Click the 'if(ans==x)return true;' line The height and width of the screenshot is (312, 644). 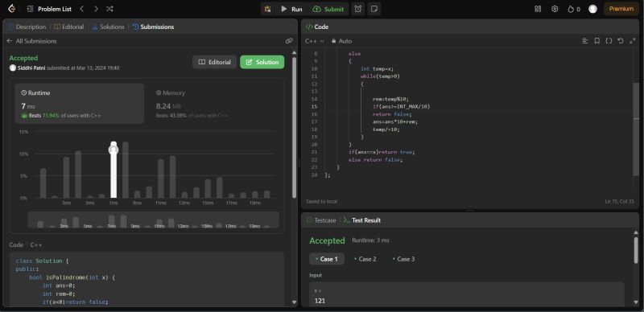(382, 152)
